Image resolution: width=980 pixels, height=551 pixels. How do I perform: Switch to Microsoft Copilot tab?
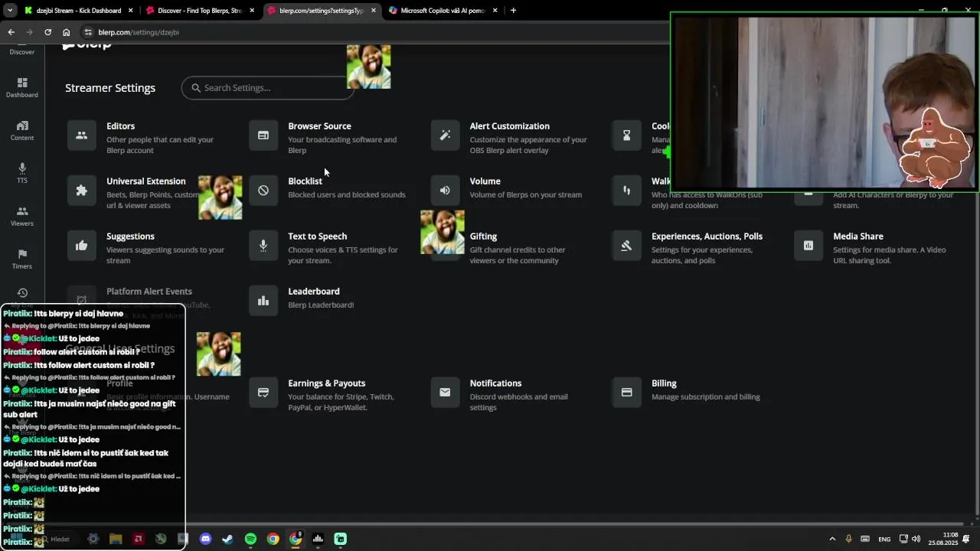coord(443,11)
